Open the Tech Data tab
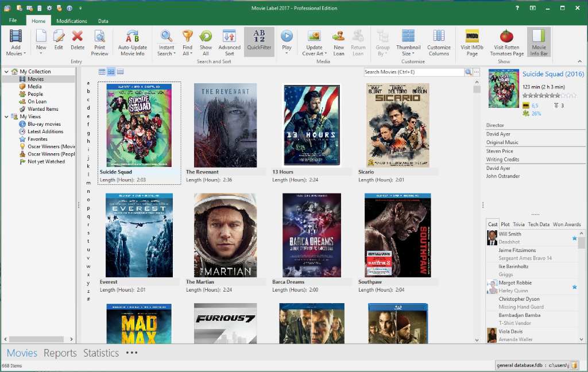588x372 pixels. click(539, 224)
